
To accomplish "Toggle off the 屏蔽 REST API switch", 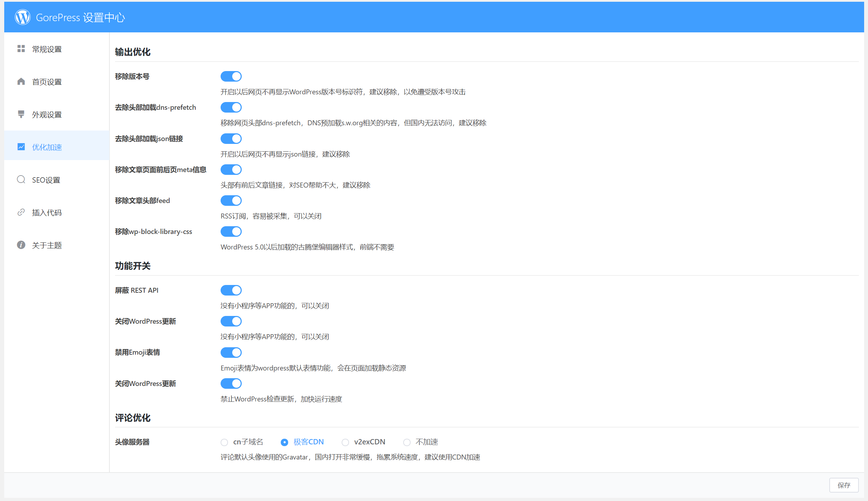I will (231, 291).
